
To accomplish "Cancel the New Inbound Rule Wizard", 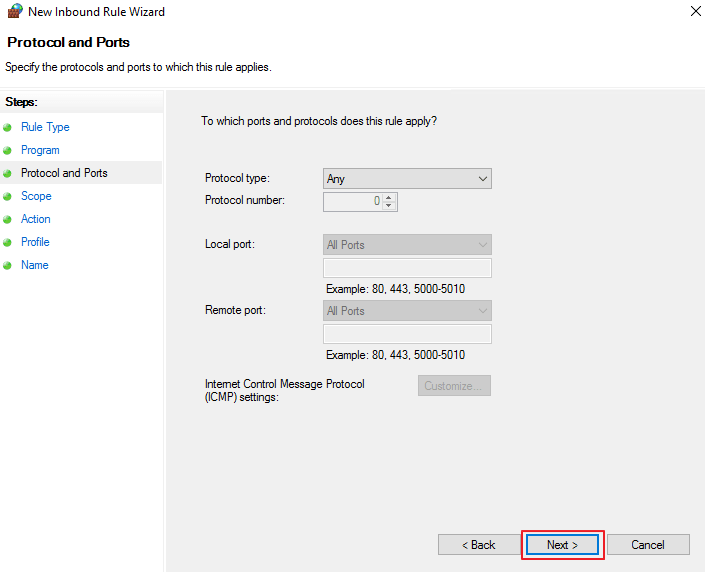I will point(648,545).
